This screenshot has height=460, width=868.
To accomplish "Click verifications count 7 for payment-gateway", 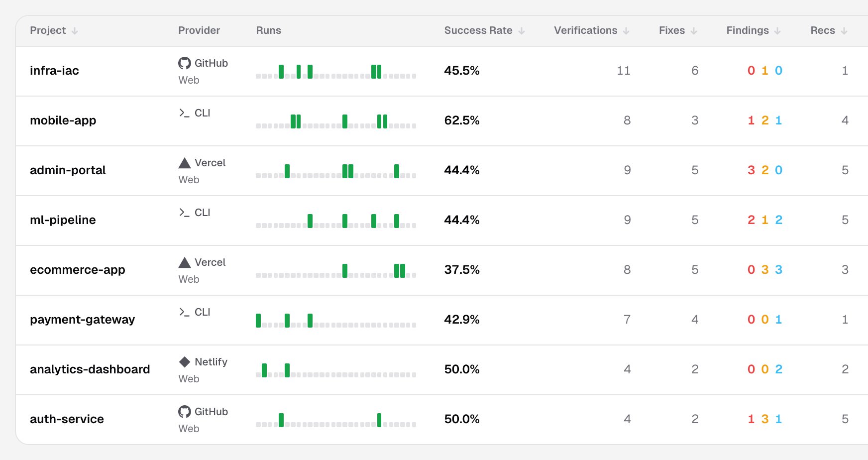I will 627,320.
